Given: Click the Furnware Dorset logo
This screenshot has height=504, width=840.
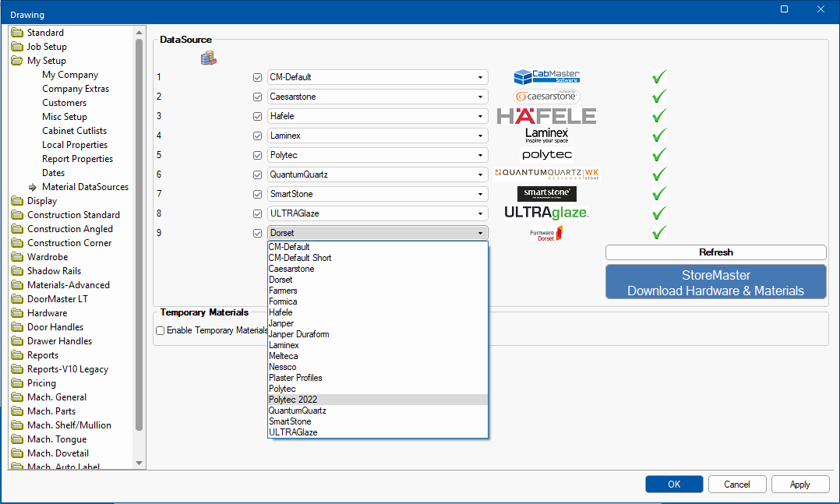Looking at the screenshot, I should pyautogui.click(x=546, y=233).
